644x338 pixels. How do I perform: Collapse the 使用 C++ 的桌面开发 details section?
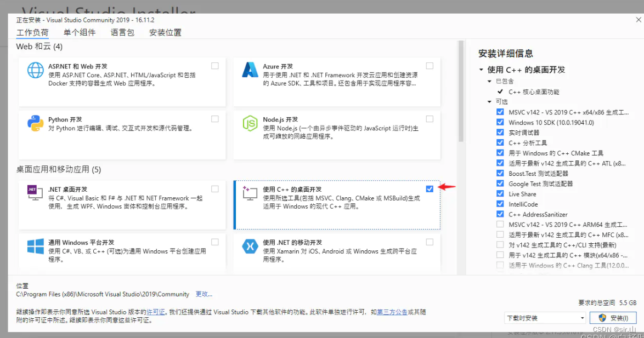481,70
